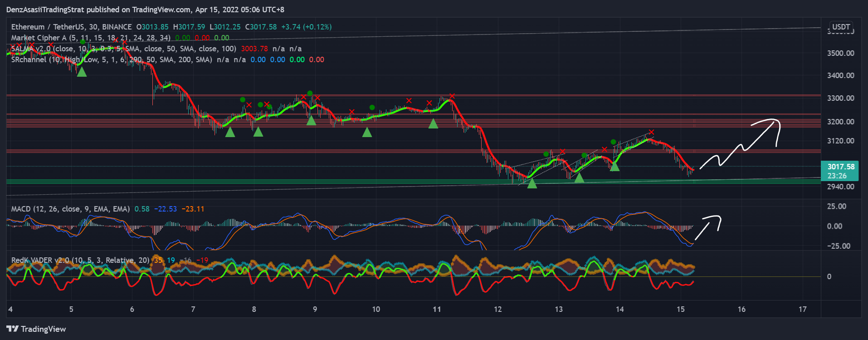The width and height of the screenshot is (868, 340).
Task: Click the open value O3013.85
Action: pos(152,27)
